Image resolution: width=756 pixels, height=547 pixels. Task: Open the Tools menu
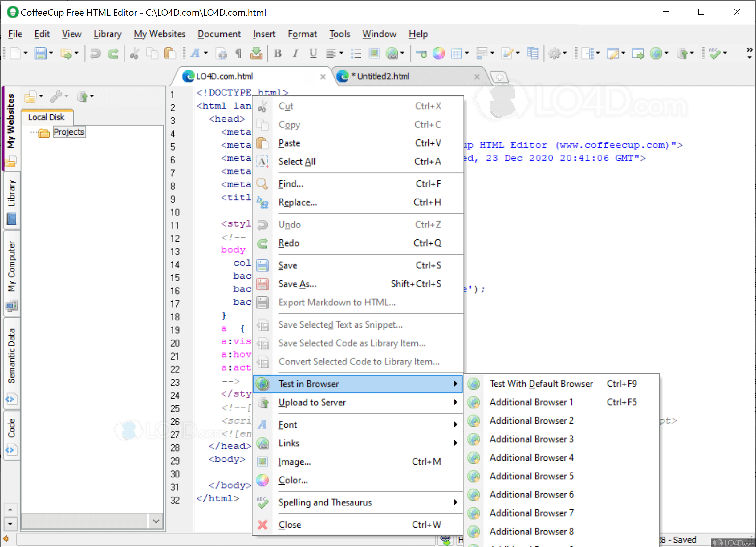(340, 34)
